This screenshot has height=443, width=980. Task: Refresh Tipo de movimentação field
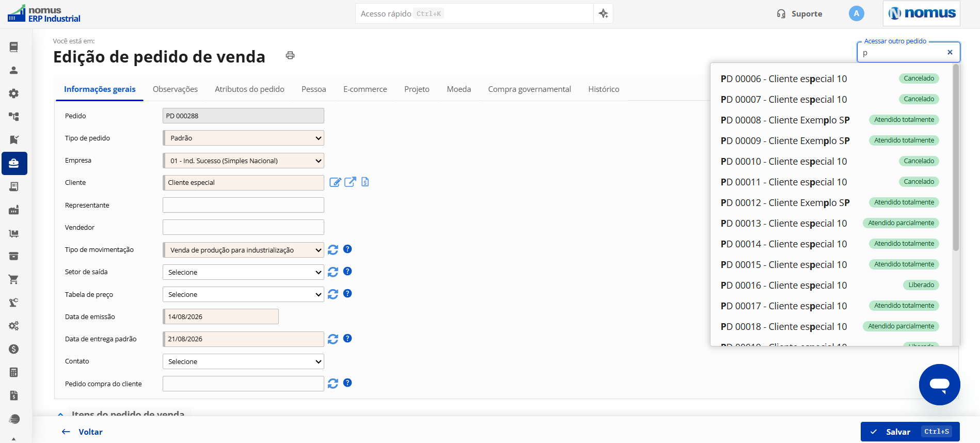tap(333, 250)
